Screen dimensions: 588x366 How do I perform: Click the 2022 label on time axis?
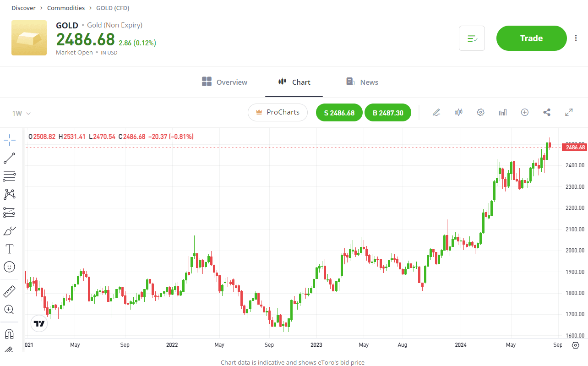172,344
